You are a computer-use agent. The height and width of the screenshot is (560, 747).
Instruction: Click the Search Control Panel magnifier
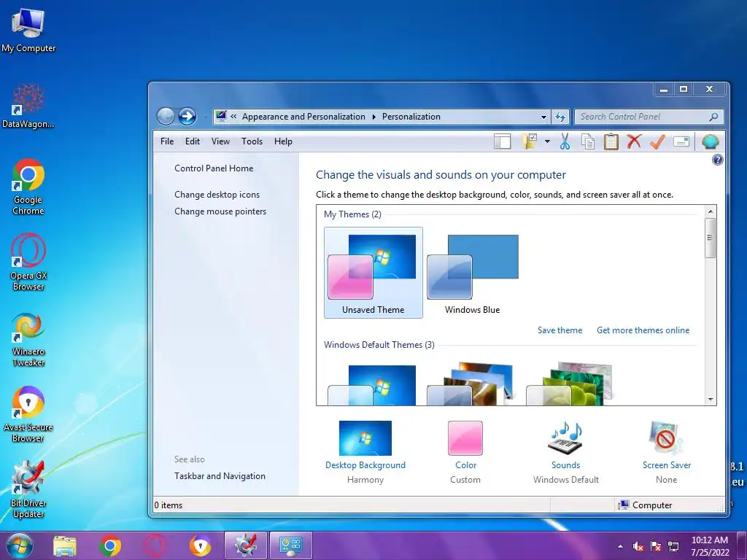click(x=713, y=117)
